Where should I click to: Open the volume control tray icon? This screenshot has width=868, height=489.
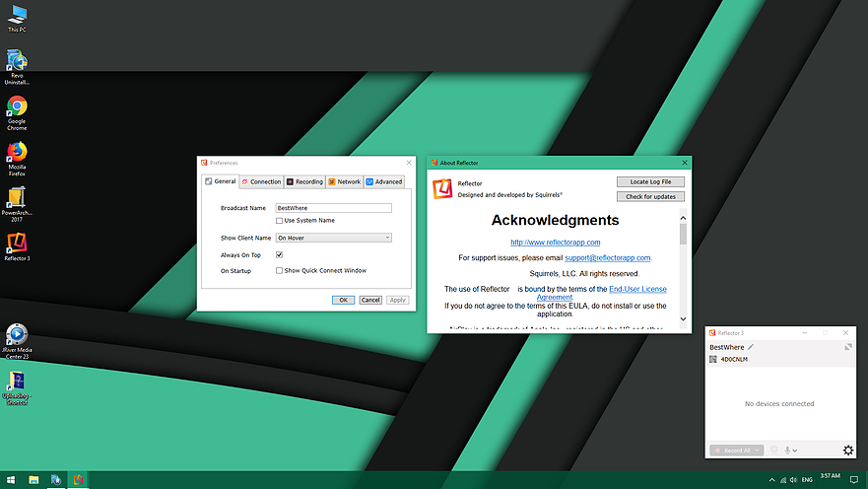pyautogui.click(x=793, y=480)
